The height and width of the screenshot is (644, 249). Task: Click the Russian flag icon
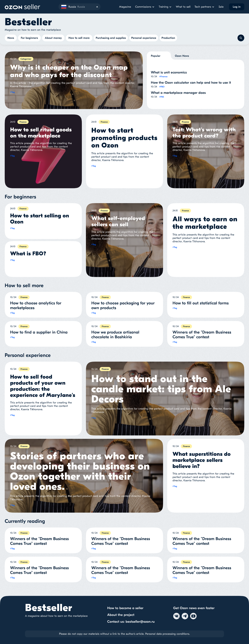(64, 7)
